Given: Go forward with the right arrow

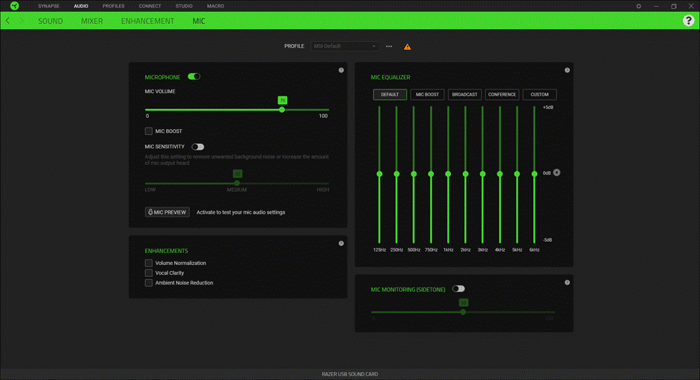Looking at the screenshot, I should pos(21,21).
